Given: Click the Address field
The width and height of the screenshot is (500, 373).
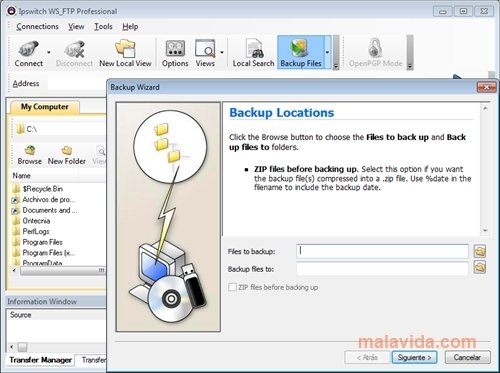Looking at the screenshot, I should click(77, 83).
